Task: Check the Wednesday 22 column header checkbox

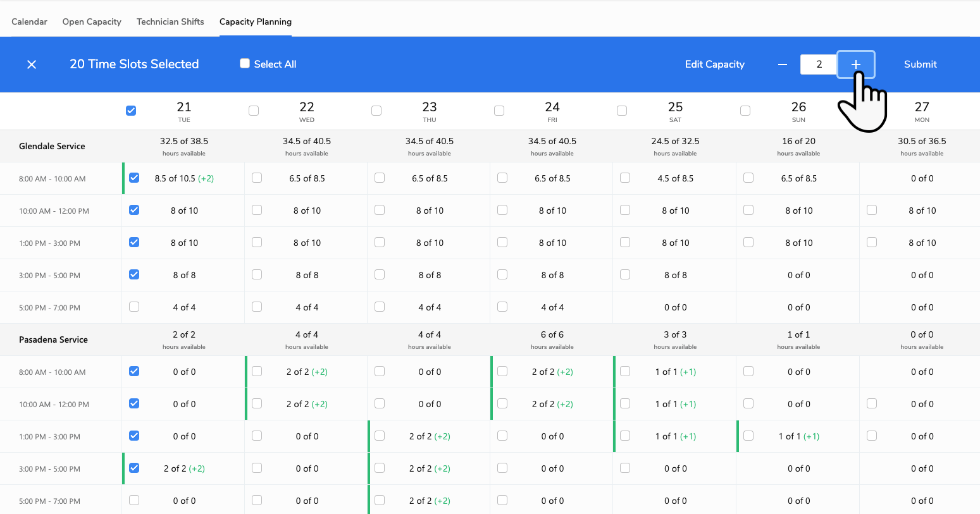Action: pyautogui.click(x=254, y=110)
